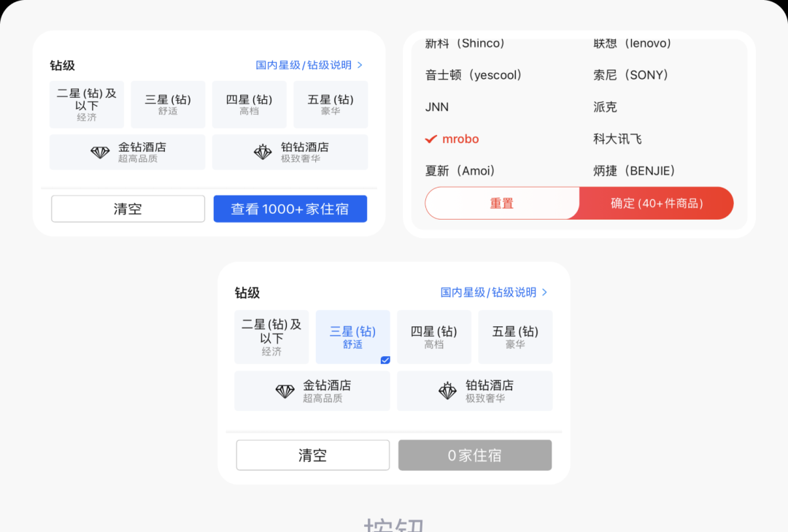This screenshot has height=532, width=788.
Task: Select 四星(钻) 高档 in bottom card
Action: coord(434,337)
